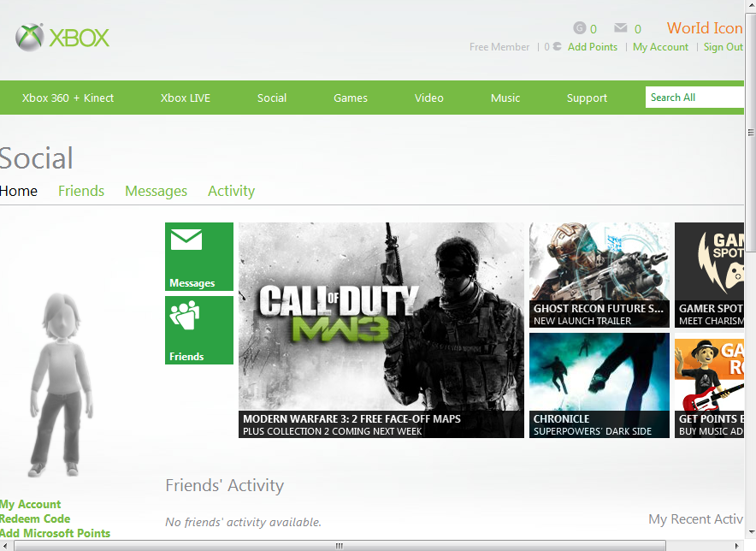Open My Account link in header
The width and height of the screenshot is (756, 551).
(660, 47)
